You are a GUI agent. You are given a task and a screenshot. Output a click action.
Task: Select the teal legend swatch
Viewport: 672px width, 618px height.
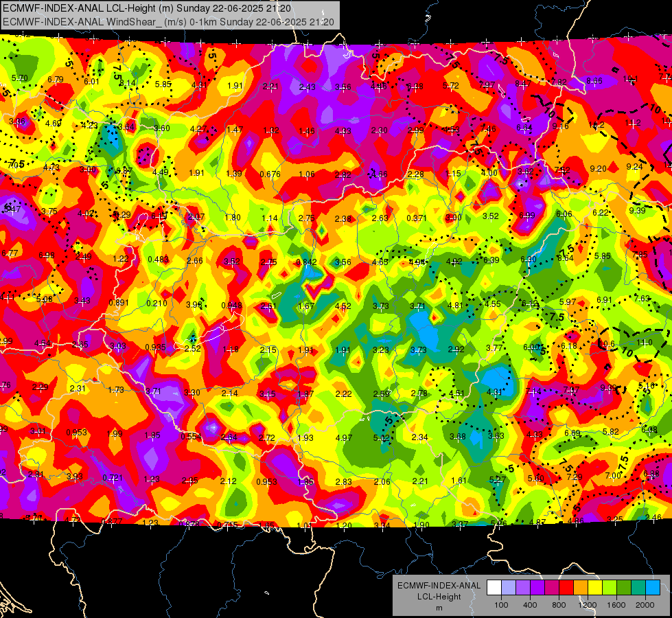coord(638,588)
